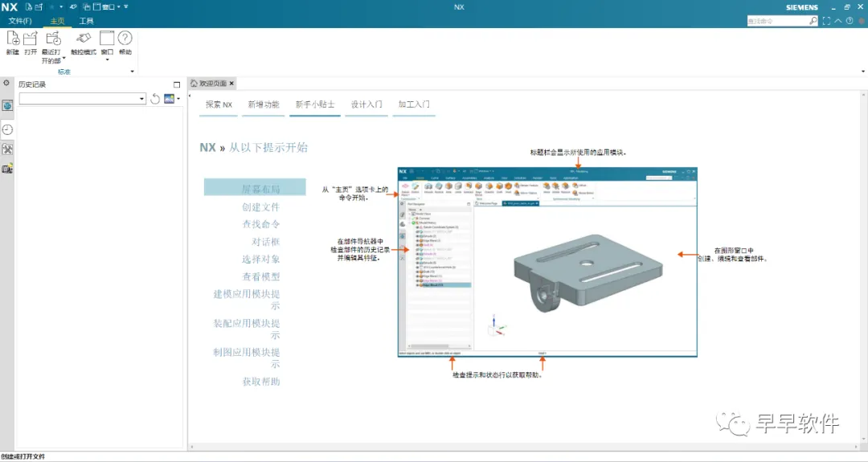Open quick access toolbar customize arrow
868x462 pixels.
click(126, 7)
